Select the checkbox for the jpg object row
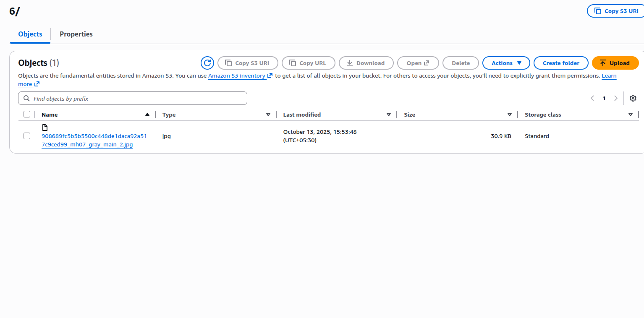Image resolution: width=644 pixels, height=318 pixels. coord(27,136)
